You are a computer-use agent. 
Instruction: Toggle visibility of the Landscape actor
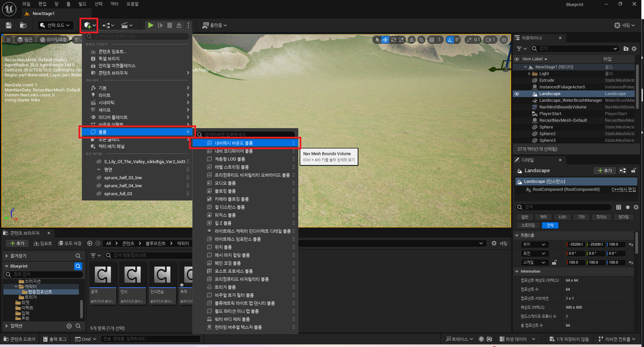click(x=517, y=94)
